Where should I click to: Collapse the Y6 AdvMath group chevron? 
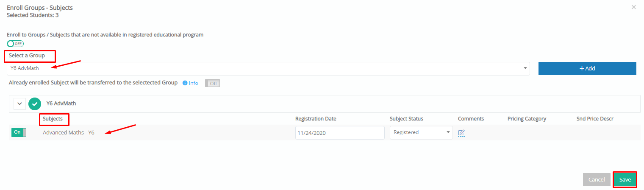pos(19,103)
